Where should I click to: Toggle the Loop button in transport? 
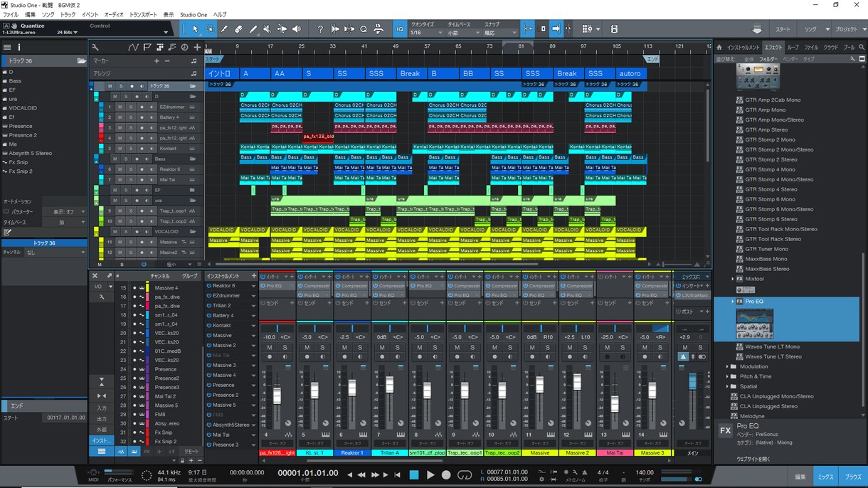(x=465, y=474)
